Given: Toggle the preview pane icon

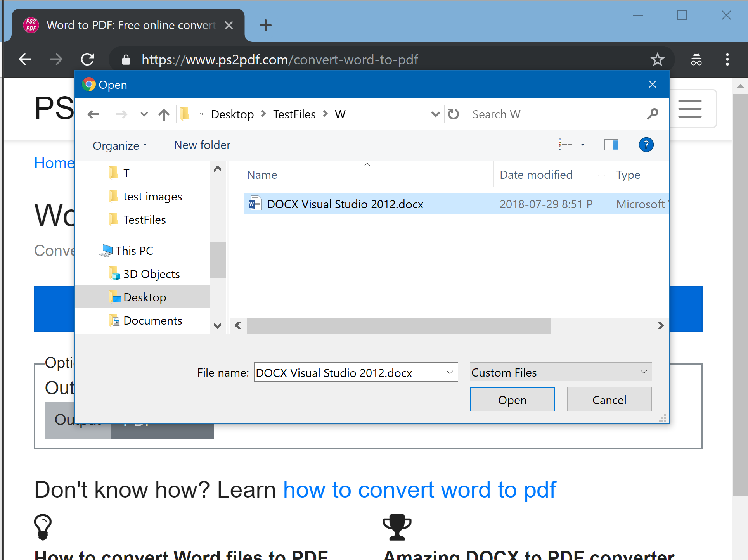Looking at the screenshot, I should pos(611,145).
